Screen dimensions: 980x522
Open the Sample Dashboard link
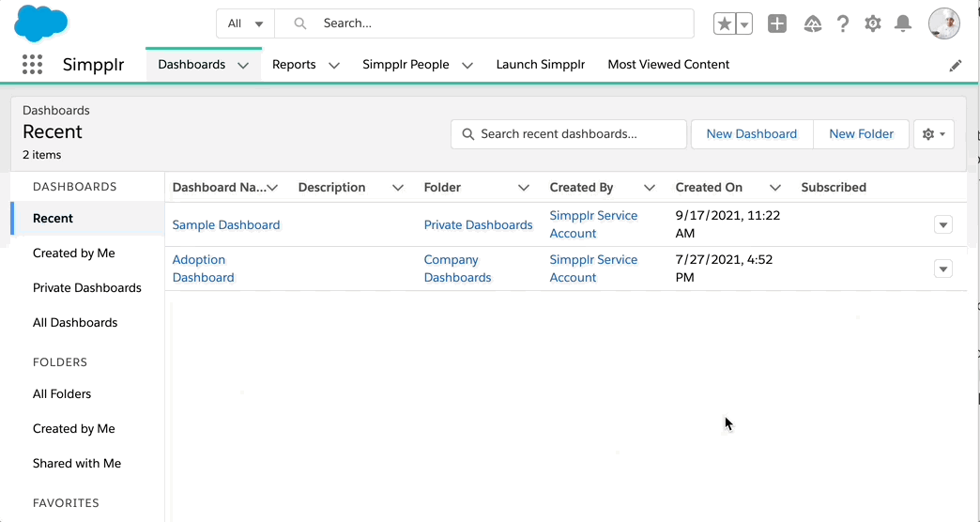click(x=226, y=225)
